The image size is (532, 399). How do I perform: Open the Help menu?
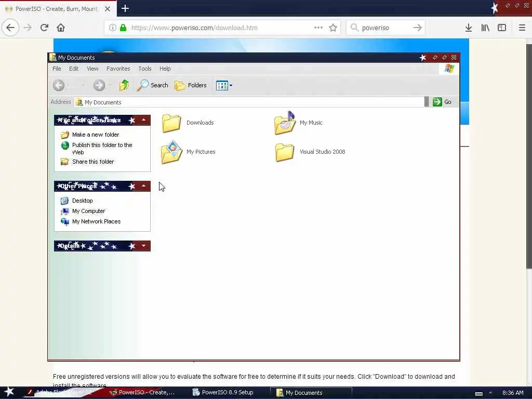[165, 69]
